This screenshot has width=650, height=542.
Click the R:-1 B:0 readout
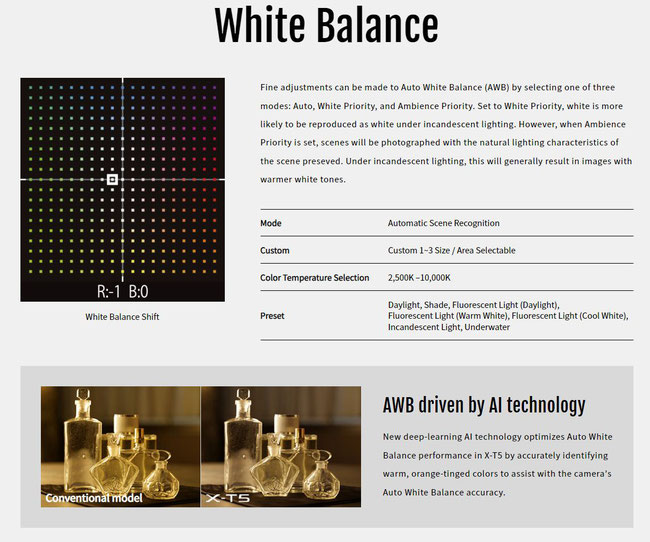pyautogui.click(x=123, y=292)
